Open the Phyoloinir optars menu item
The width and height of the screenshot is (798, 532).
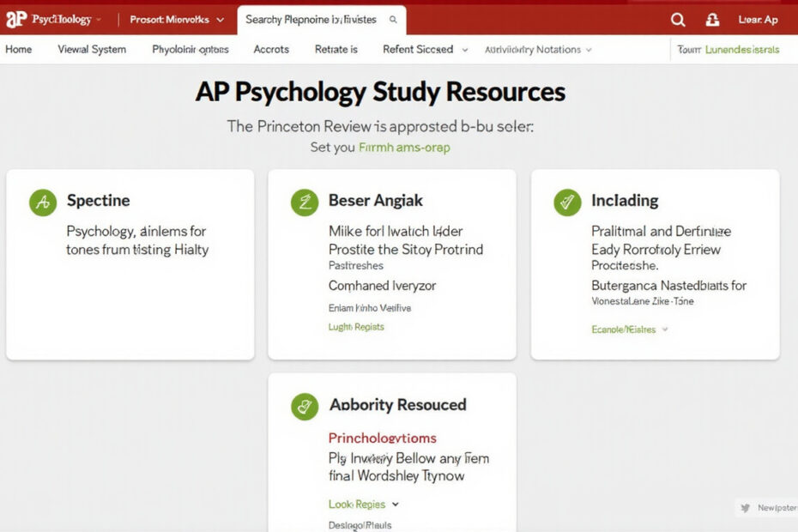pos(190,50)
